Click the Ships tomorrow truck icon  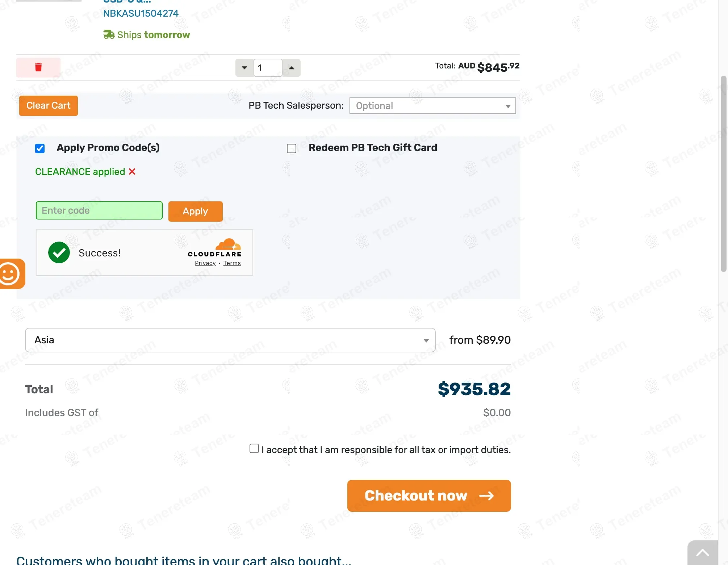(x=109, y=35)
